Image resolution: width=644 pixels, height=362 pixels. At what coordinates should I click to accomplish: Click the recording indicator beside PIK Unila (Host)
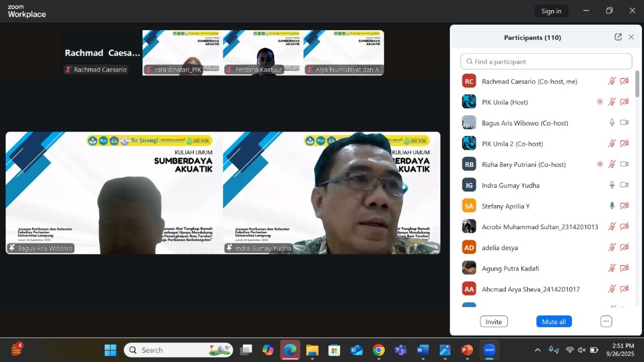click(x=600, y=102)
